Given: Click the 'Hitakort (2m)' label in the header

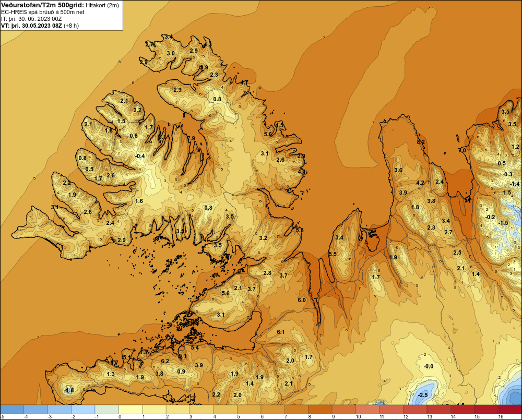Looking at the screenshot, I should click(x=102, y=5).
